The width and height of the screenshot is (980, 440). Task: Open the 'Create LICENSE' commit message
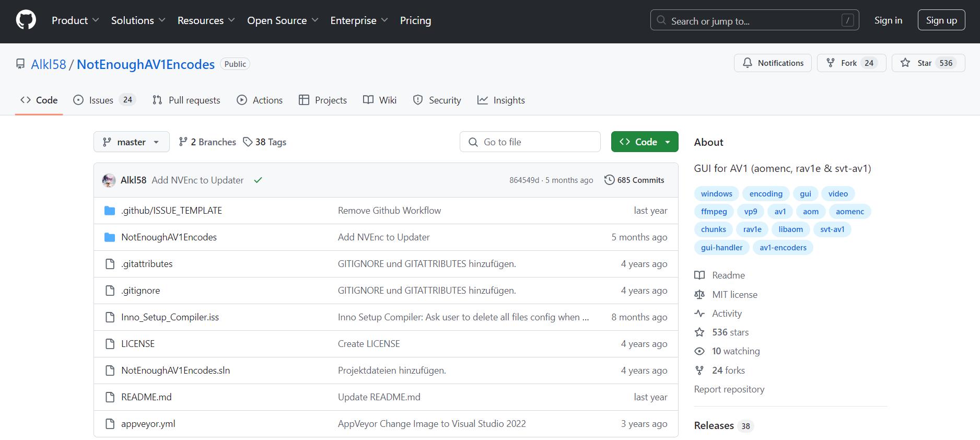pos(369,344)
